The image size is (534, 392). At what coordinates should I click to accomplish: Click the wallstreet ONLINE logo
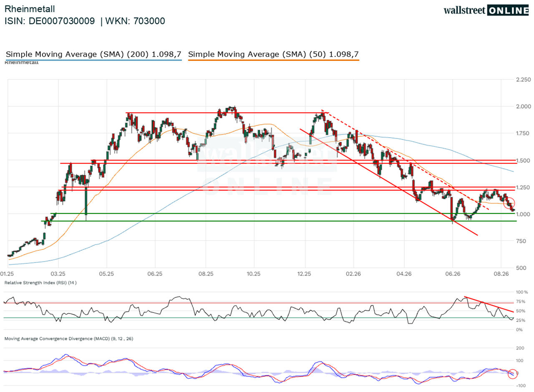[486, 10]
